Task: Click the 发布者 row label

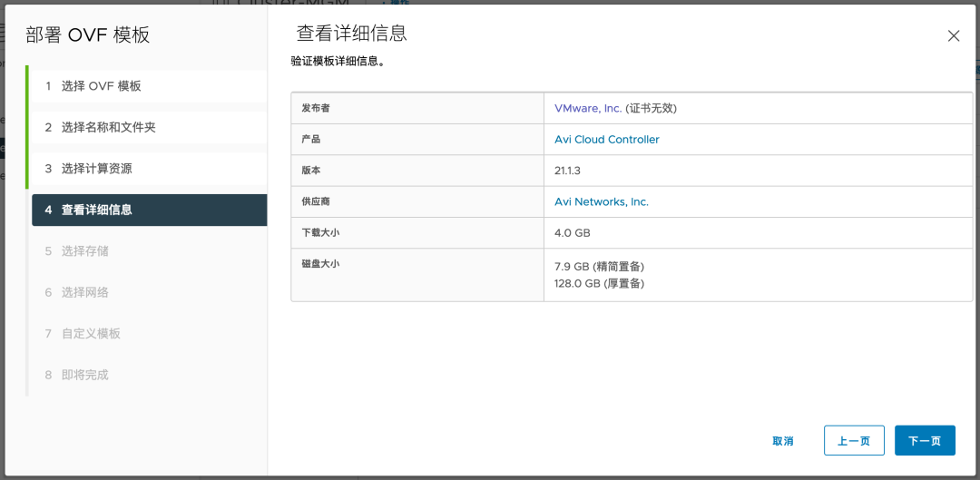Action: pos(316,108)
